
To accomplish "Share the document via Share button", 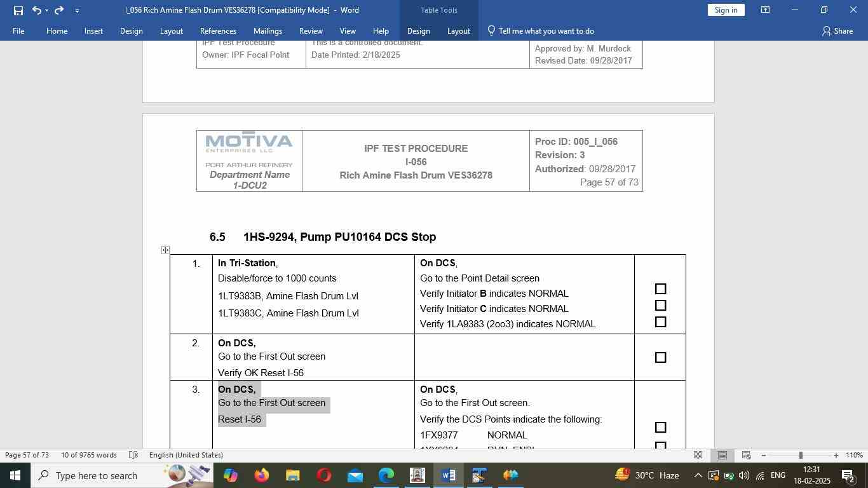I will tap(837, 30).
